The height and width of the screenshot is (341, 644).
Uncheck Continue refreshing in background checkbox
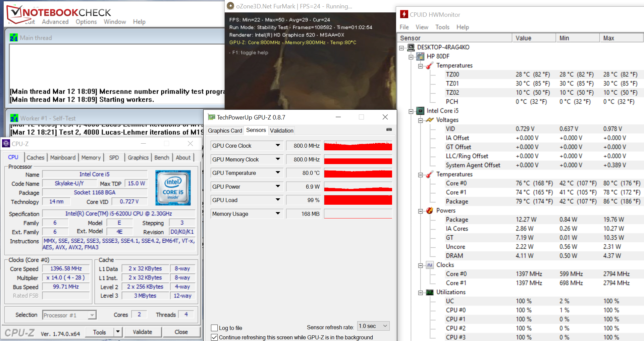point(214,337)
